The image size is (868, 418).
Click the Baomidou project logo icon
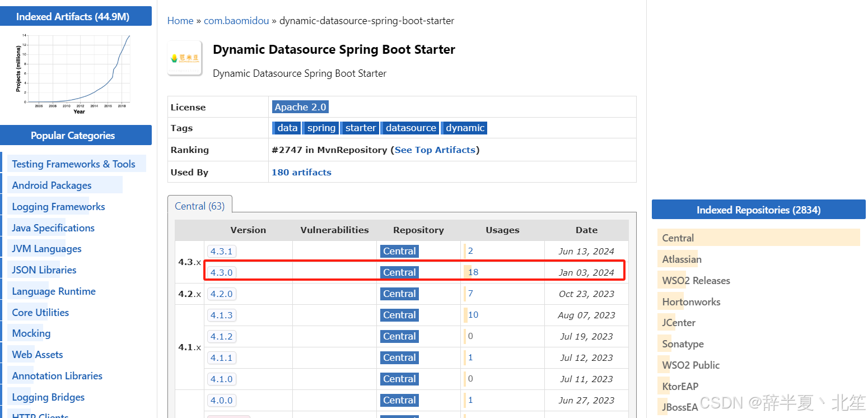[185, 58]
